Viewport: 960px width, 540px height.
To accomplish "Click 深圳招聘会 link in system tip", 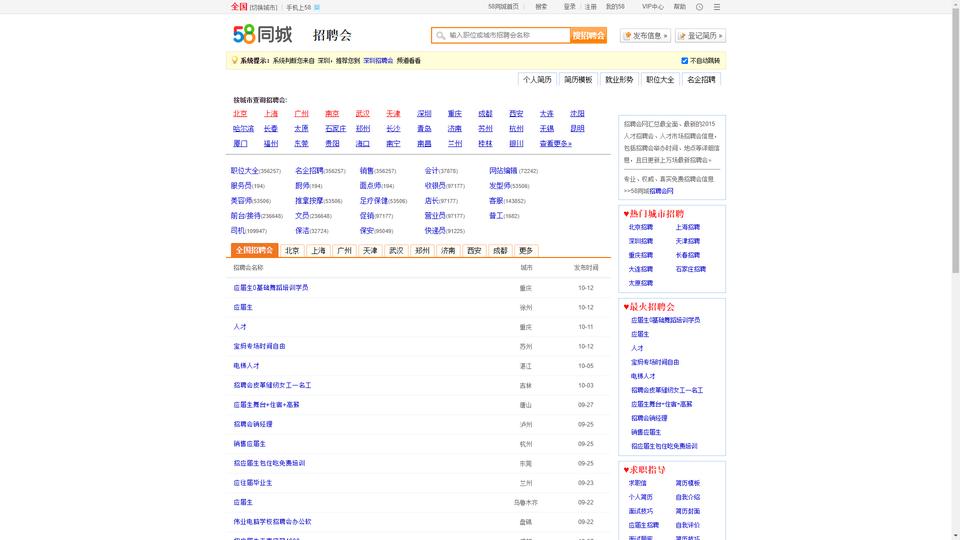I will tap(378, 61).
